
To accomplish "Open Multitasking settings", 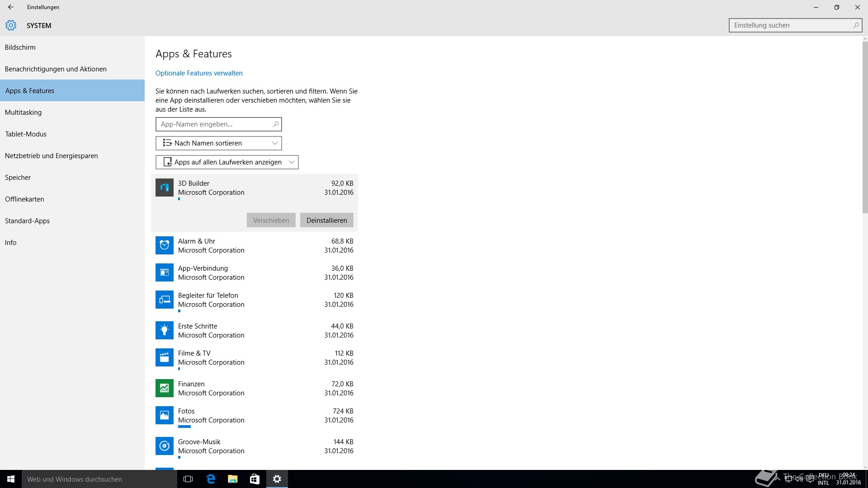I will point(72,112).
